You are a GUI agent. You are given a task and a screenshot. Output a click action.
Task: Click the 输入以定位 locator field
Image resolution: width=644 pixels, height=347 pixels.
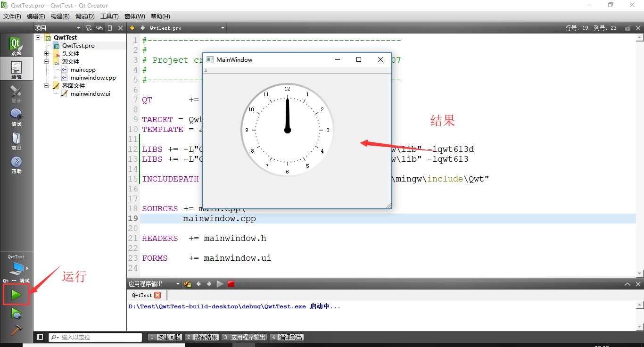click(x=95, y=337)
